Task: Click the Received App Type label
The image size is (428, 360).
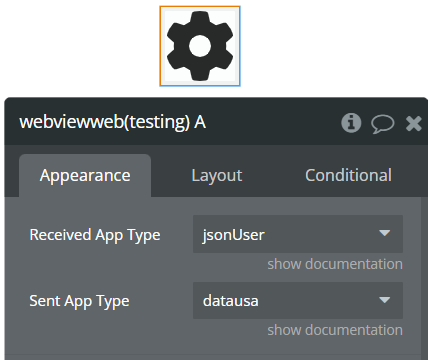Action: 95,235
